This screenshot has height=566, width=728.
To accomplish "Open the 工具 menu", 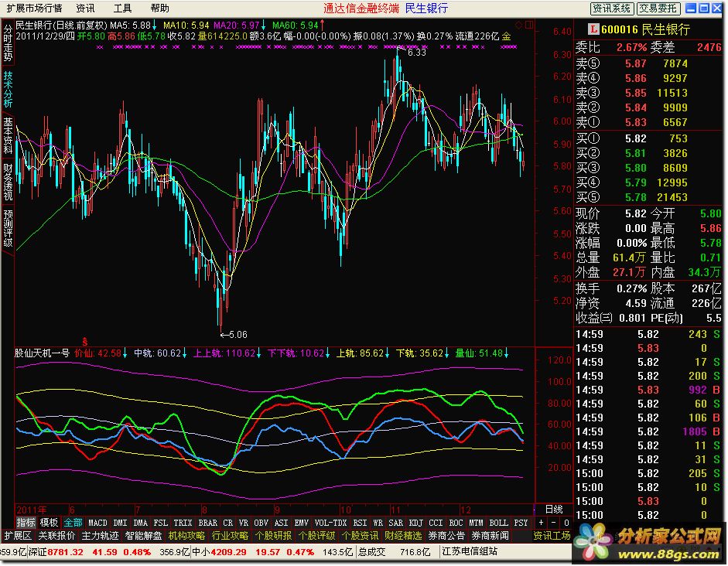I will (x=122, y=9).
